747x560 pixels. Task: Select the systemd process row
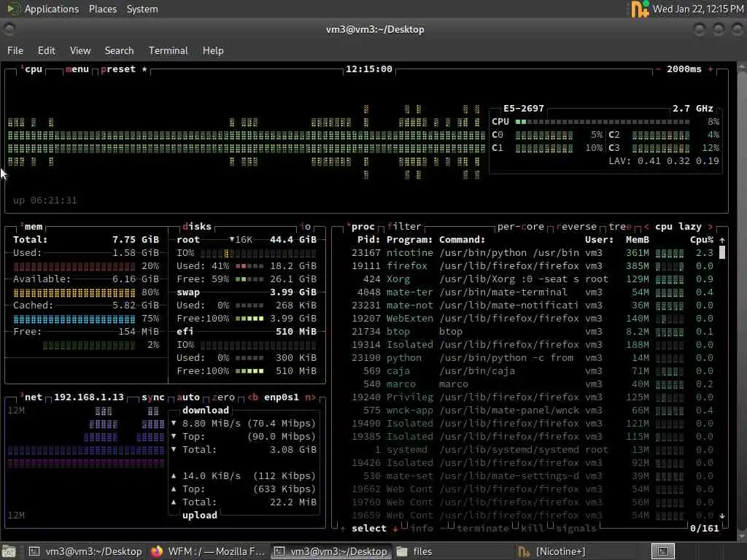[x=532, y=449]
